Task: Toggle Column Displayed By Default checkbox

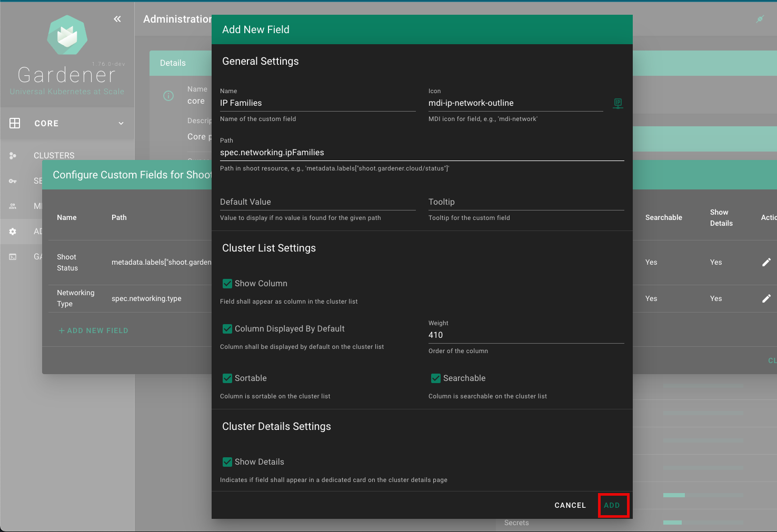Action: tap(227, 329)
